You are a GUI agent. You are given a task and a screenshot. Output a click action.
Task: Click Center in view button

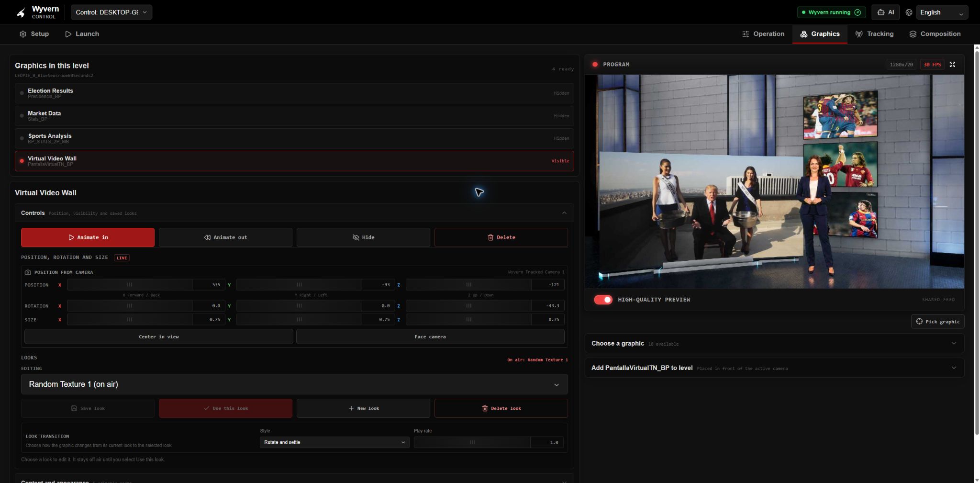point(159,337)
